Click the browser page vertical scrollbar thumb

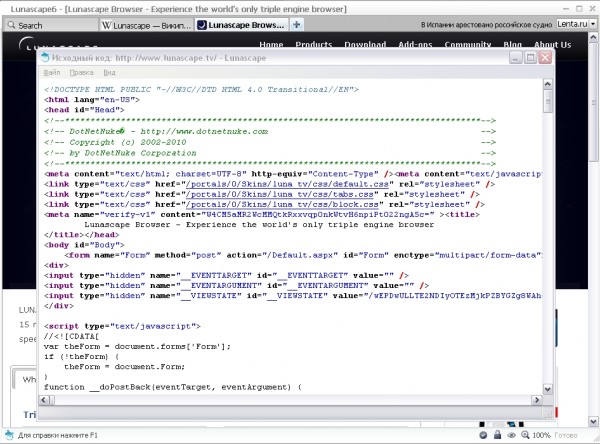pyautogui.click(x=593, y=102)
